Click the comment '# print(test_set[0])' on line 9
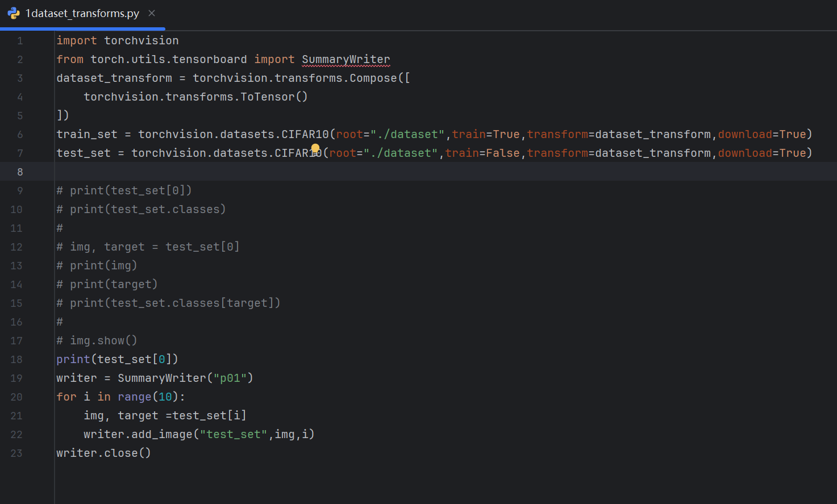The height and width of the screenshot is (504, 837). (x=124, y=190)
